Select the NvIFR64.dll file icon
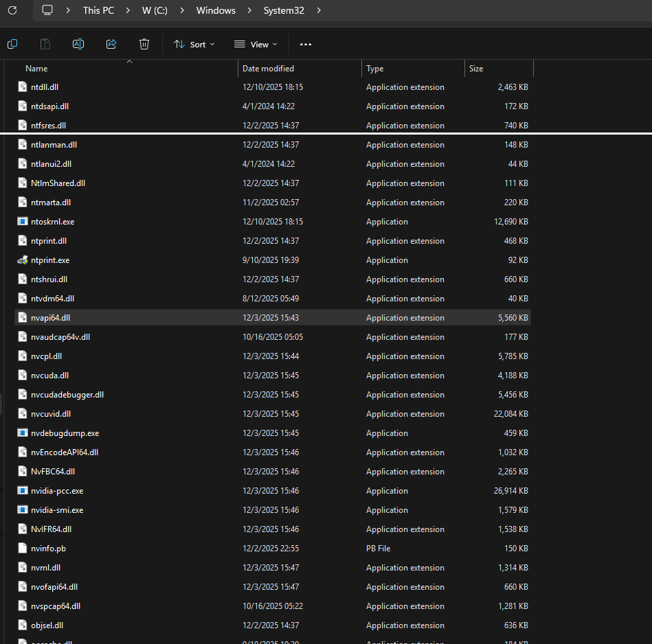This screenshot has height=644, width=652. 23,529
